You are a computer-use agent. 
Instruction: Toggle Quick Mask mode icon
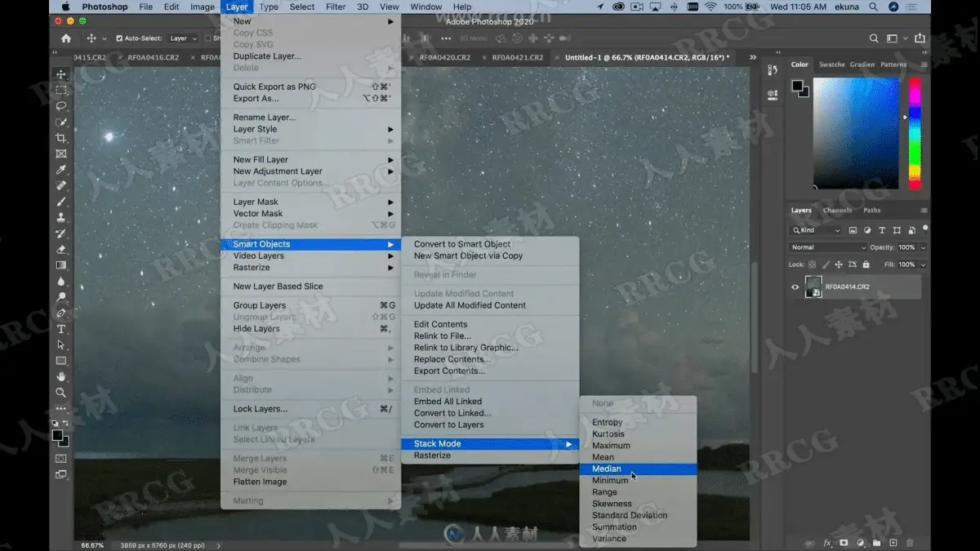tap(61, 459)
